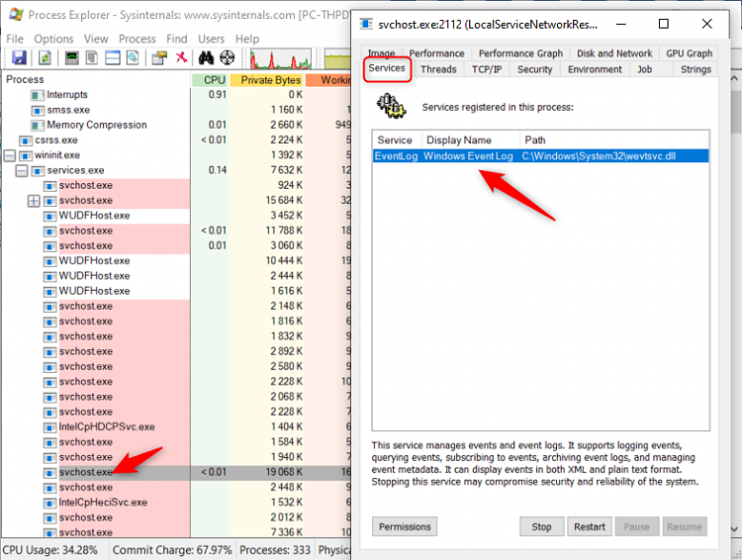Click the IntelCpHDCPSvc.exe process icon
This screenshot has width=742, height=560.
point(49,427)
